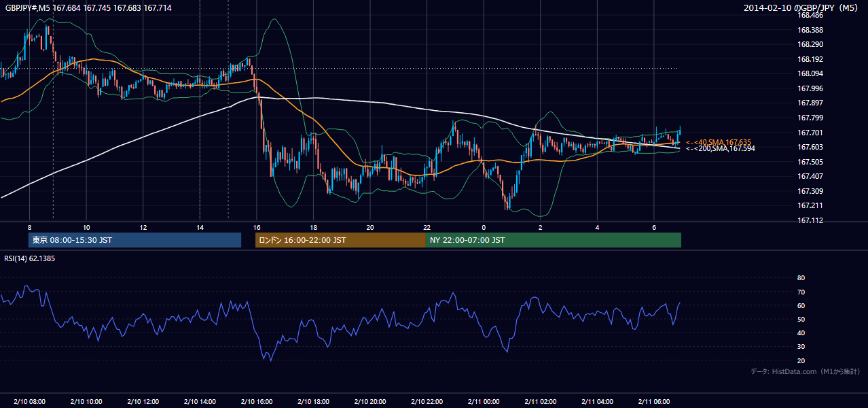Click the bottom axis label 2/10 20:00
This screenshot has width=868, height=408.
tap(369, 402)
